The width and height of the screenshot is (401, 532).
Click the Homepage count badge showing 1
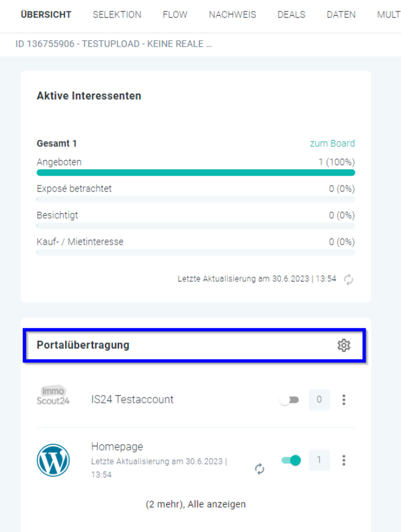[319, 461]
